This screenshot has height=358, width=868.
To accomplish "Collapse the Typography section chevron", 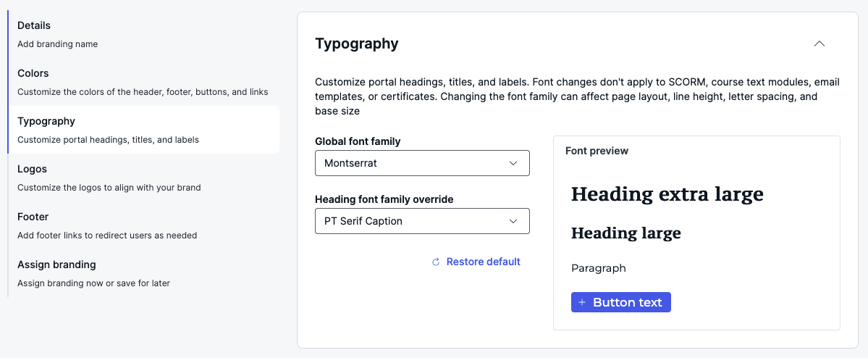I will [819, 43].
